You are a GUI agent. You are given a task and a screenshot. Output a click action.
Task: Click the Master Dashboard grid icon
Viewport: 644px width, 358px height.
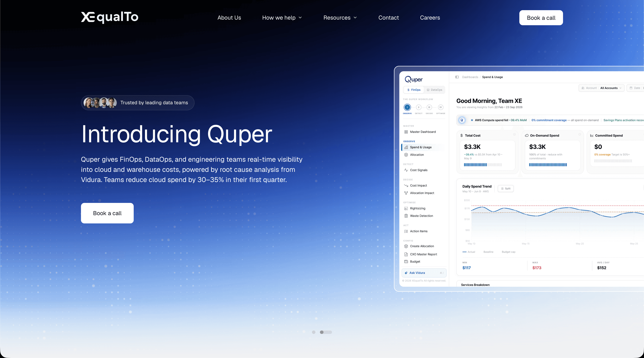point(406,132)
